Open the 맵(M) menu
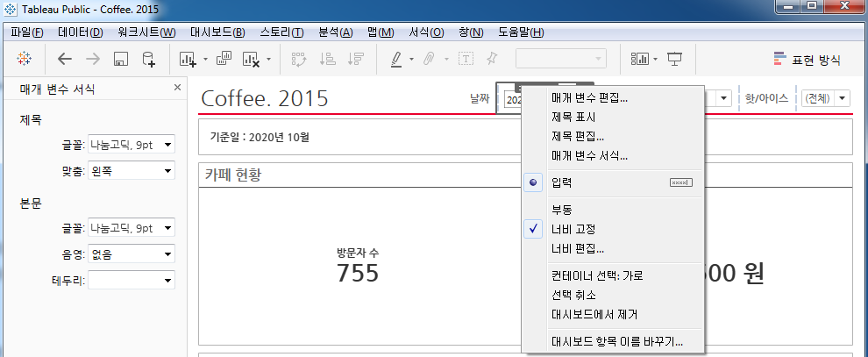The height and width of the screenshot is (357, 868). pyautogui.click(x=381, y=32)
